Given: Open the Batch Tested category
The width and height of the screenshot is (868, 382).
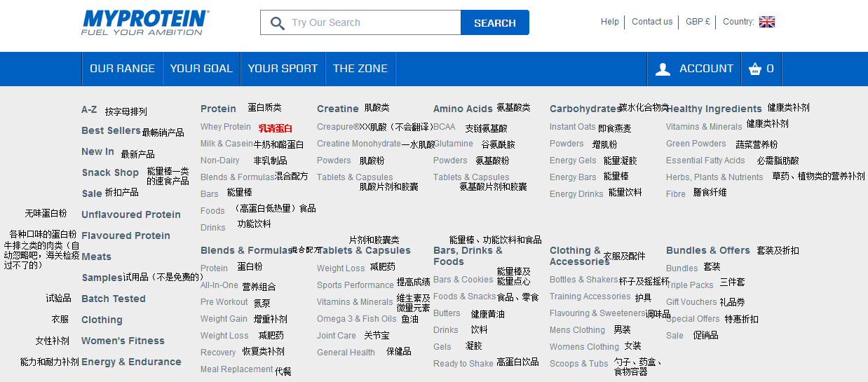Looking at the screenshot, I should point(114,299).
